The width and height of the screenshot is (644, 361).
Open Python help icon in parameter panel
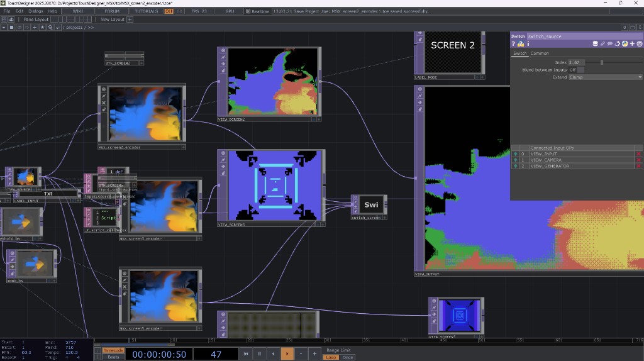coord(521,44)
